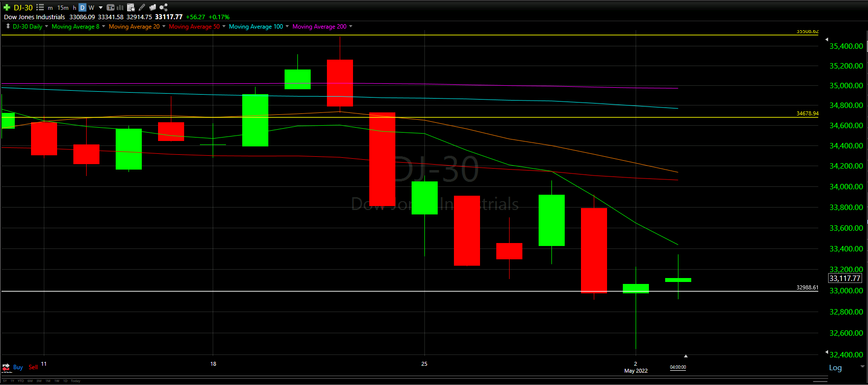Click the Sell link
The height and width of the screenshot is (385, 868).
(x=33, y=367)
